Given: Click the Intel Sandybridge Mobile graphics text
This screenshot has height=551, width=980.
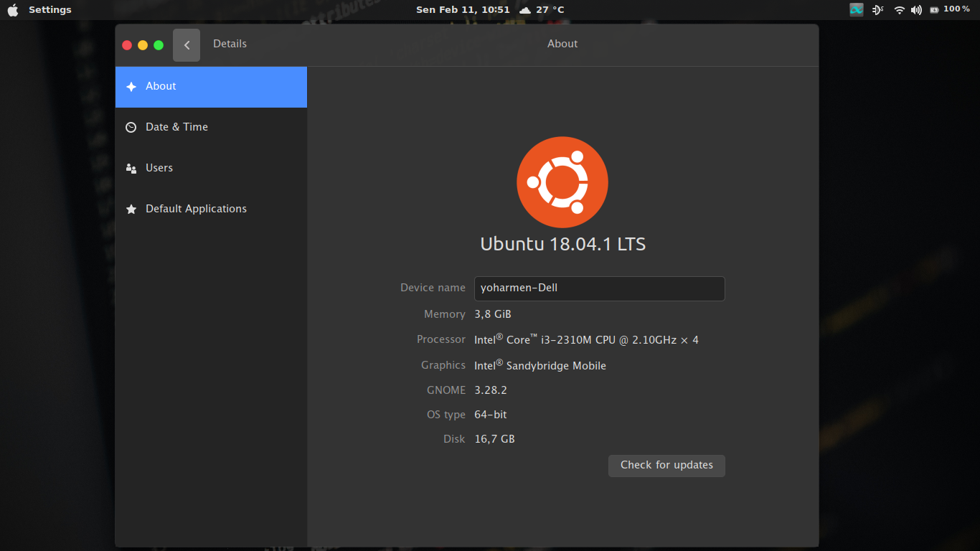Looking at the screenshot, I should (x=540, y=365).
